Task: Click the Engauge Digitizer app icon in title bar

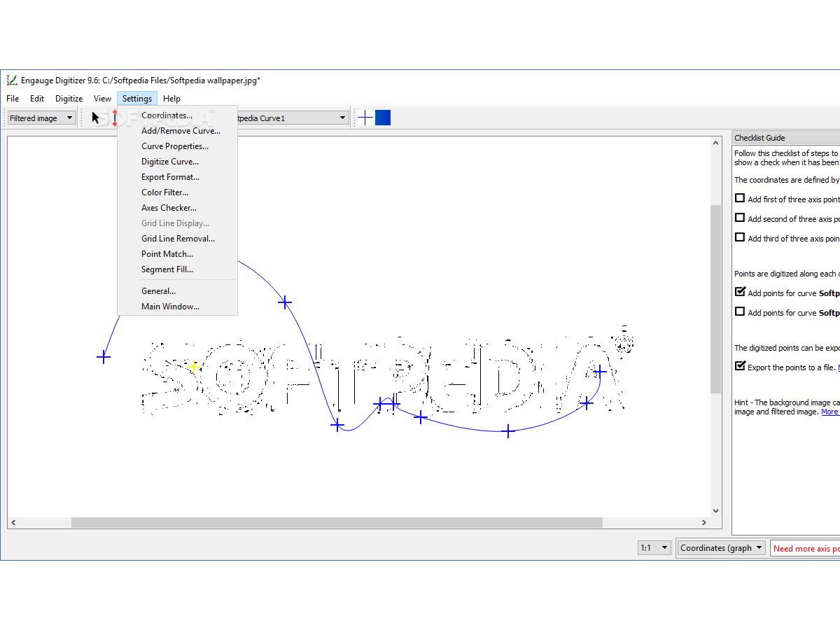Action: 11,80
